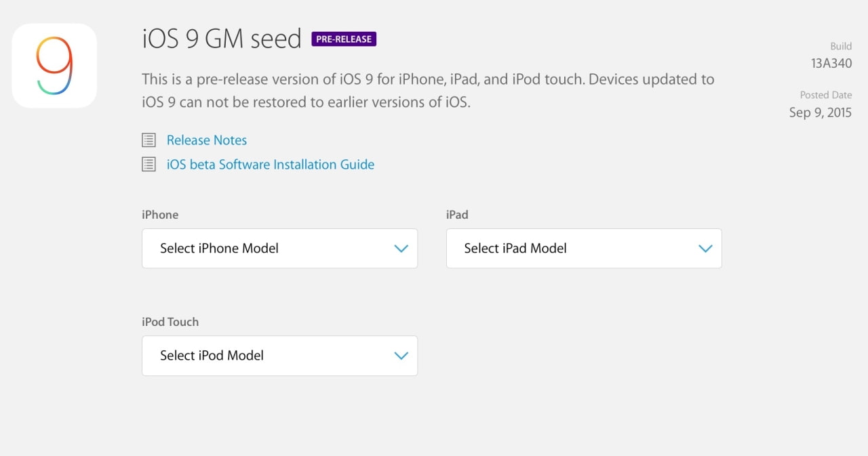
Task: Open the iOS beta Software Installation Guide
Action: coord(271,164)
